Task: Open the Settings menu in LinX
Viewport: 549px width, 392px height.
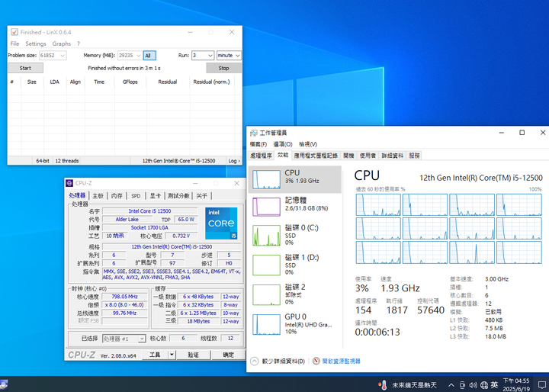Action: click(36, 43)
